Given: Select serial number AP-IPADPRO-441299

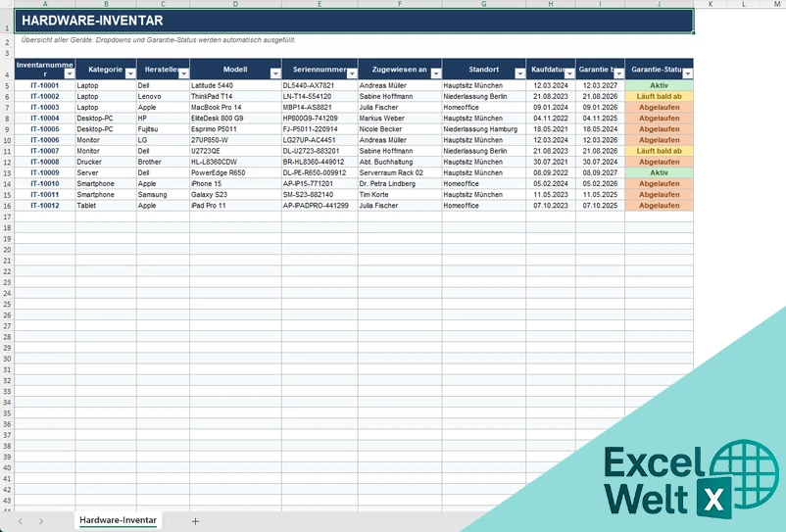Looking at the screenshot, I should (319, 206).
